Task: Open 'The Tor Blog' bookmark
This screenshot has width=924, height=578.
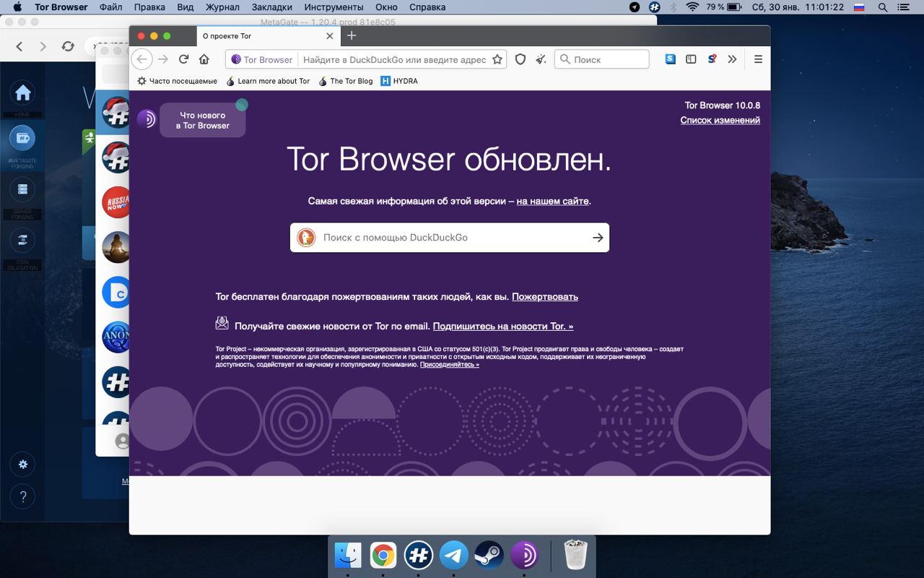Action: [x=345, y=81]
